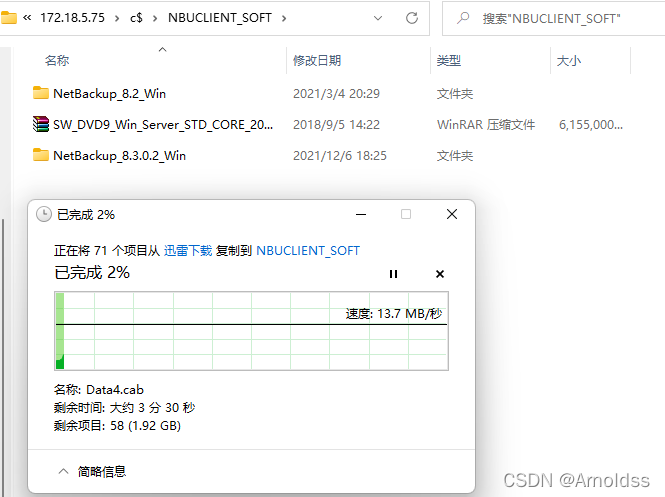Select the NetBackup_8.3.0.2_Win folder name
This screenshot has width=665, height=497.
(120, 156)
